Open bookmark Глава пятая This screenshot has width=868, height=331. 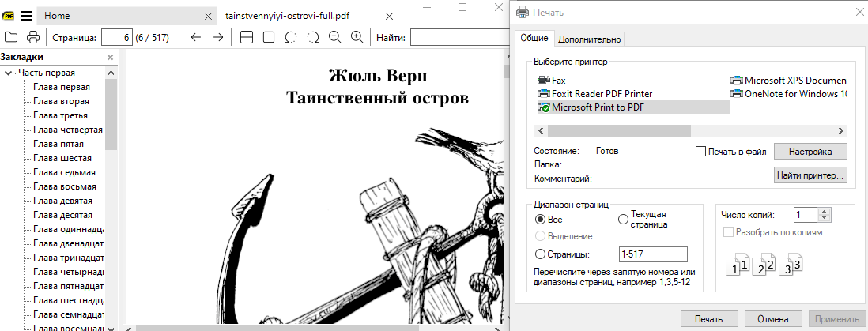(x=58, y=144)
